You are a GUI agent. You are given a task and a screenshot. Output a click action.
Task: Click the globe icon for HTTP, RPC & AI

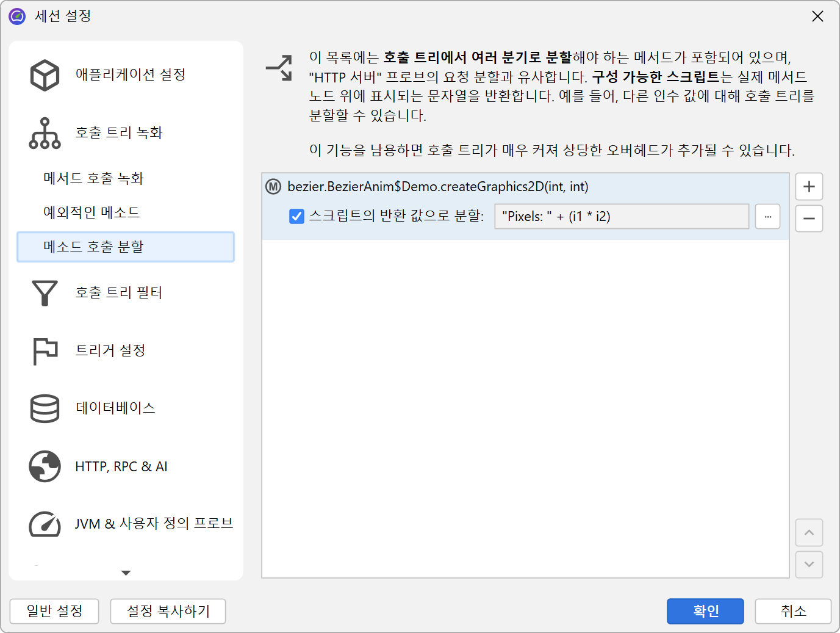point(45,466)
